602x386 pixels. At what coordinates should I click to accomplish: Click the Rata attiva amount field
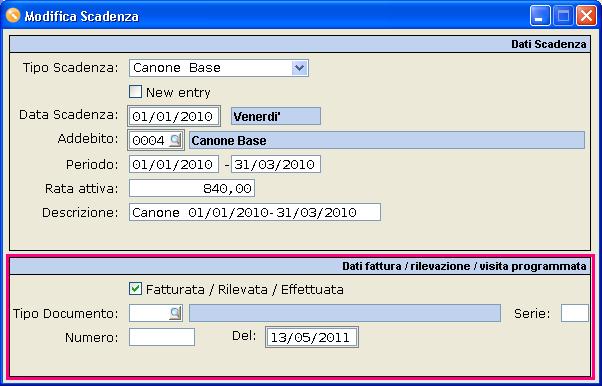coord(192,188)
